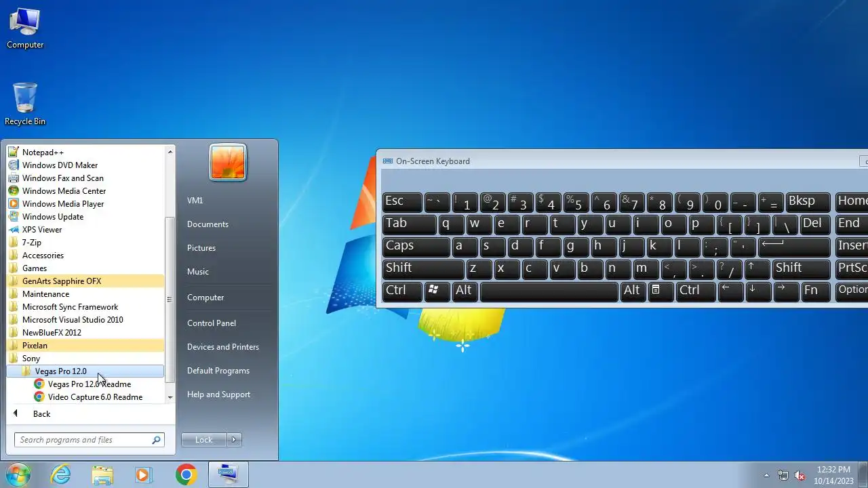Toggle the left Alt key
This screenshot has height=488, width=868.
[465, 291]
